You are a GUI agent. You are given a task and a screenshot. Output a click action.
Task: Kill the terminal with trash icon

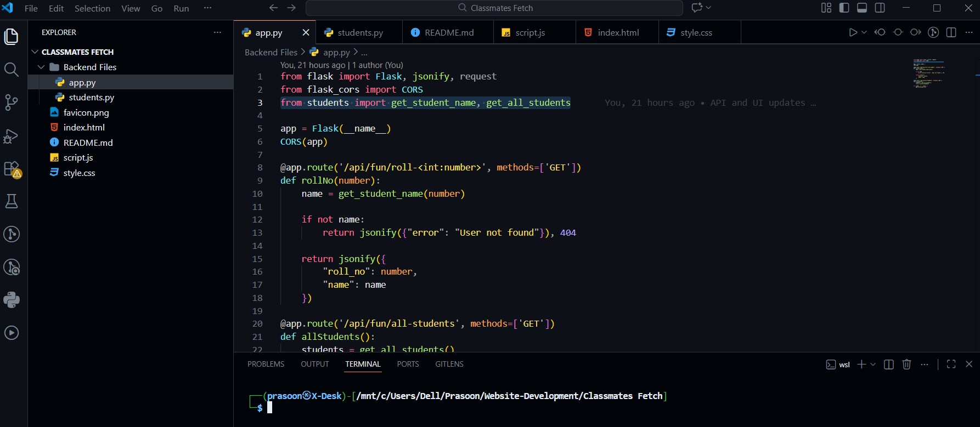click(x=906, y=365)
